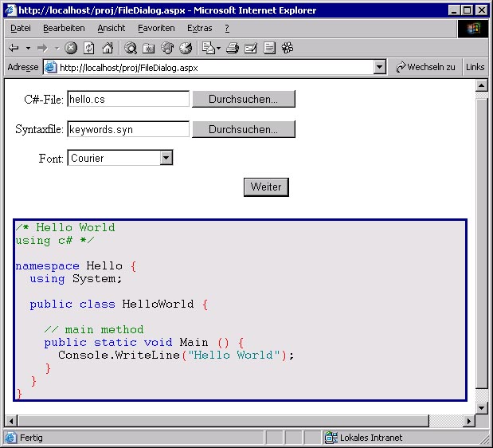This screenshot has height=448, width=493.
Task: Click the 'void' keyword in code
Action: point(158,343)
